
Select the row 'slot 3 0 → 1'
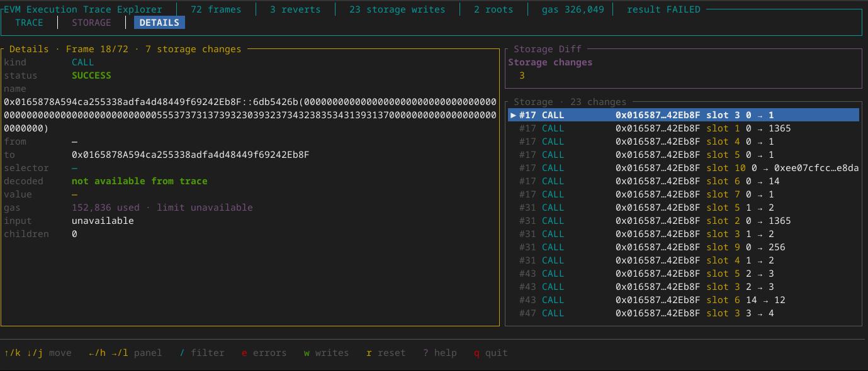click(684, 115)
